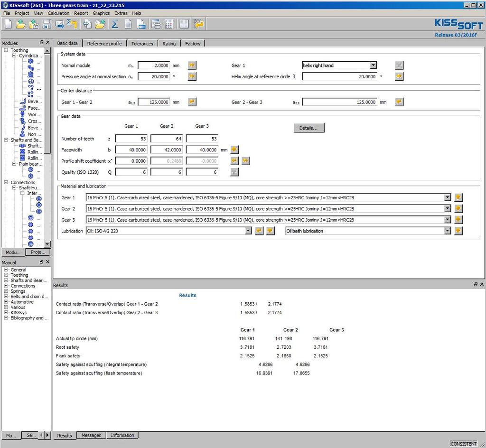Switch to the Rating tab
Image resolution: width=486 pixels, height=448 pixels.
(x=169, y=43)
